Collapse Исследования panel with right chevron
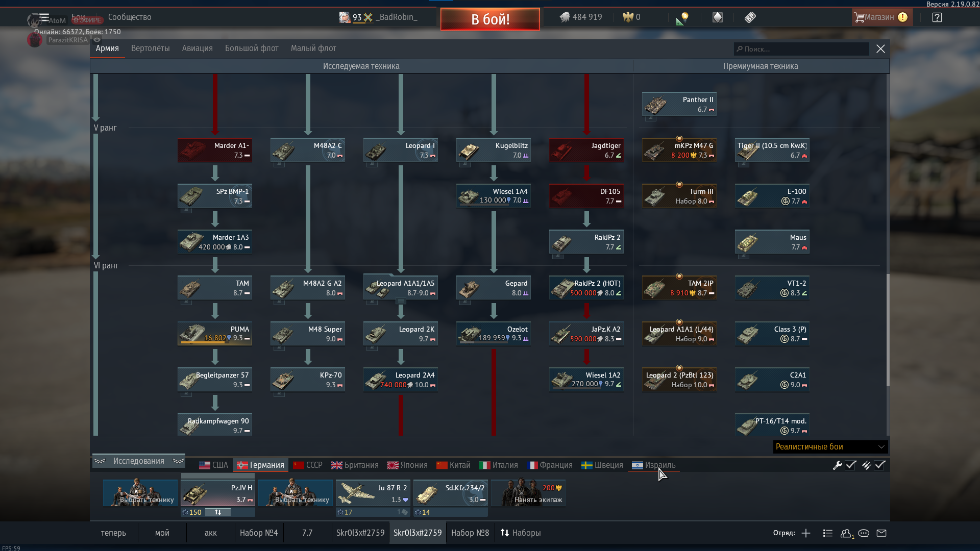 pyautogui.click(x=178, y=461)
